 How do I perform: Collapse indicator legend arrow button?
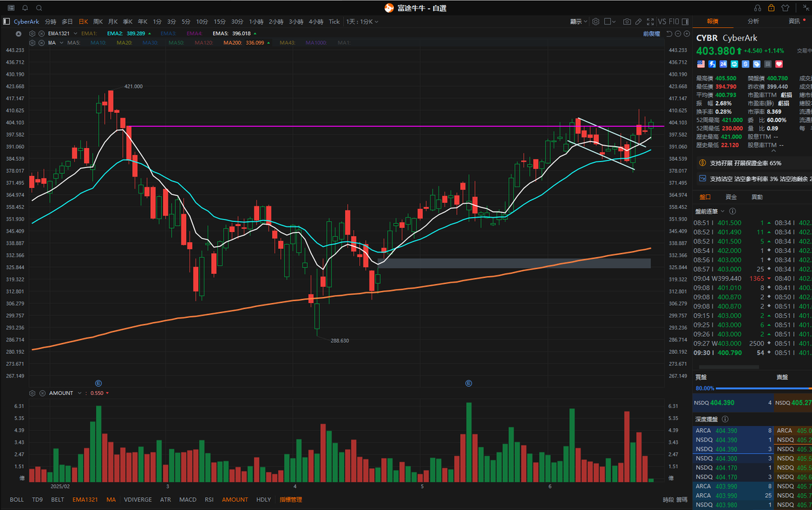pyautogui.click(x=18, y=33)
